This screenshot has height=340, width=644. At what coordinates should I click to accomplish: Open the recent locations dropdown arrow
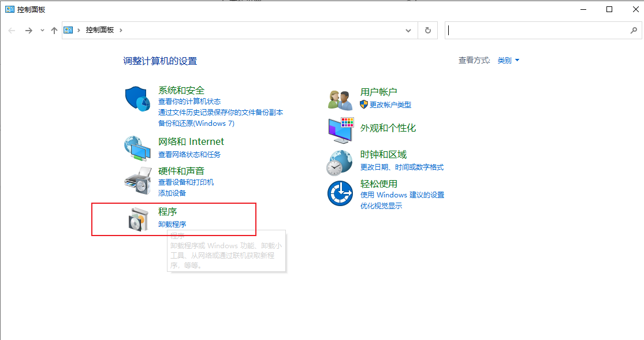(42, 31)
